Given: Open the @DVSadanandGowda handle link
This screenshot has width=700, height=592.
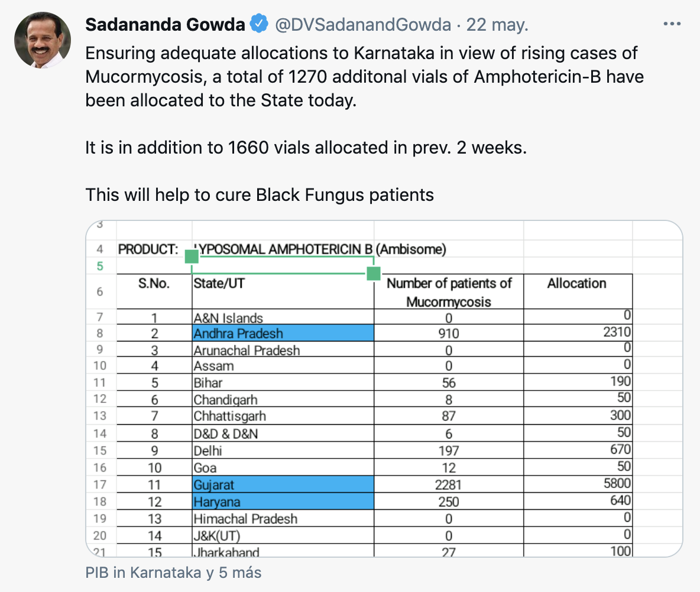Looking at the screenshot, I should click(362, 24).
